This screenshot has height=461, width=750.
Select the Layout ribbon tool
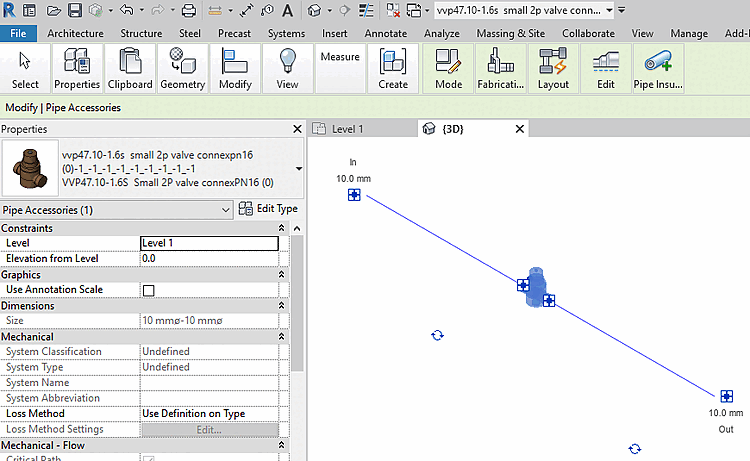553,68
